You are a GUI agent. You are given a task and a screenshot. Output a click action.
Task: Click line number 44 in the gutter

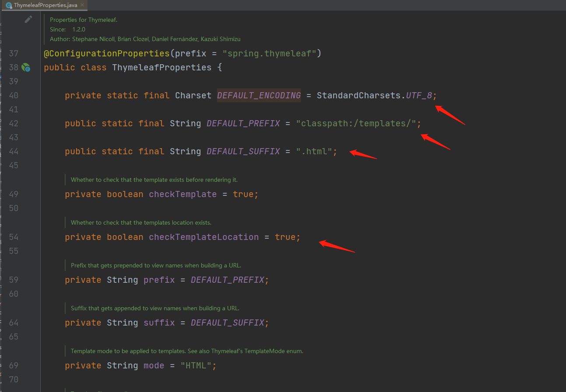click(x=14, y=151)
